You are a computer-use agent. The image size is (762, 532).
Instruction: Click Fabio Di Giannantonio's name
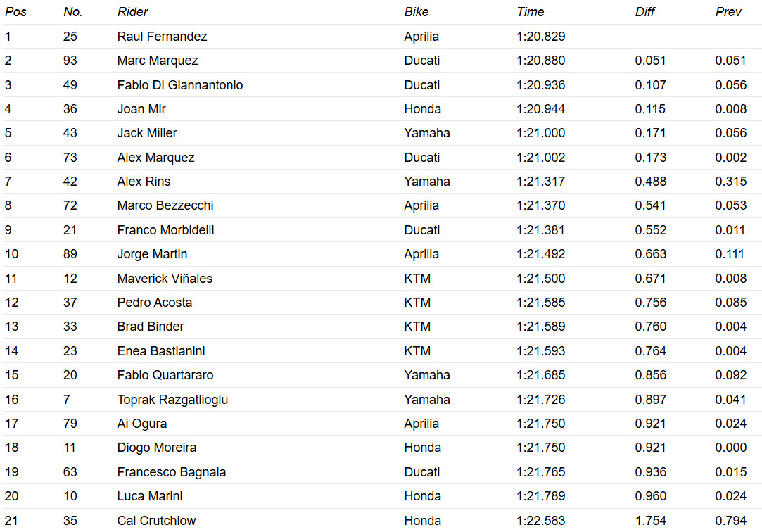pyautogui.click(x=180, y=85)
